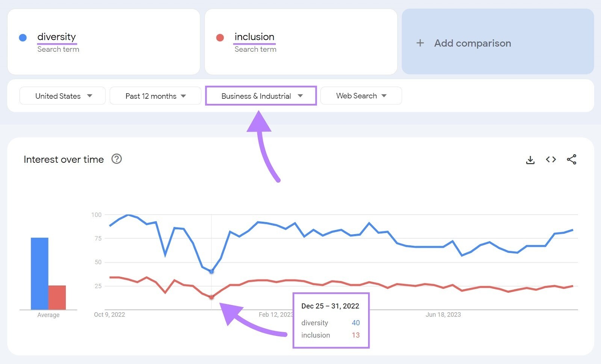This screenshot has width=601, height=364.
Task: Edit the diversity search term
Action: 57,37
